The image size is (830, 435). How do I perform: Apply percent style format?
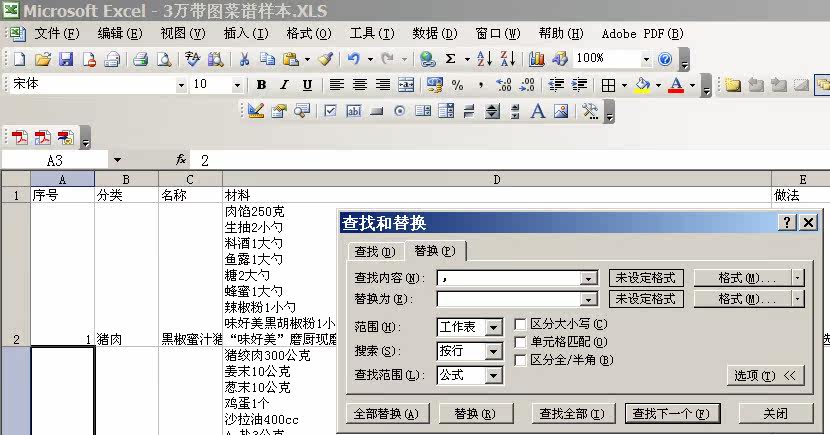[457, 85]
